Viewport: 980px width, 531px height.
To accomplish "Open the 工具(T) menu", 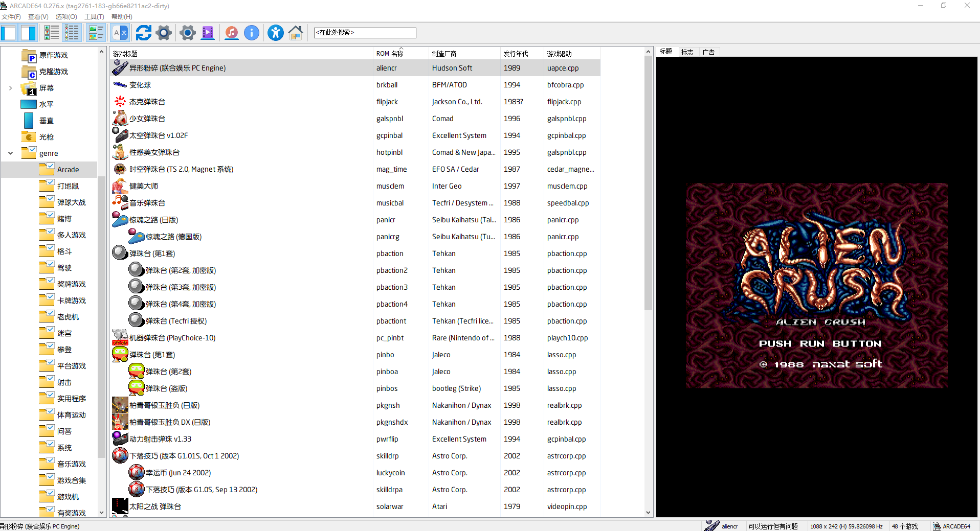I will click(x=94, y=16).
